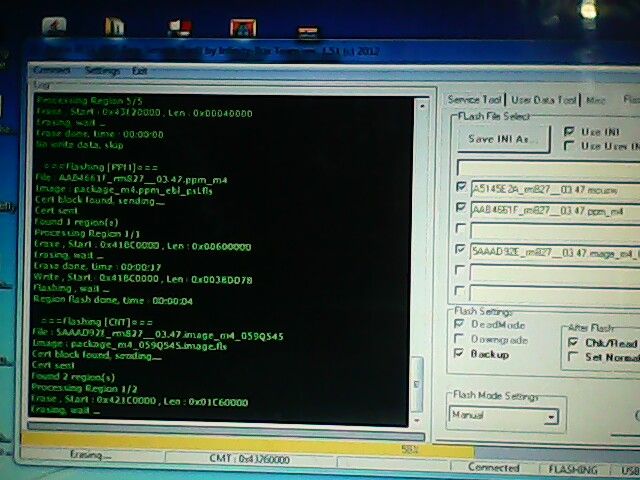Toggle the Use INI checkbox
Image resolution: width=640 pixels, height=480 pixels.
[569, 131]
